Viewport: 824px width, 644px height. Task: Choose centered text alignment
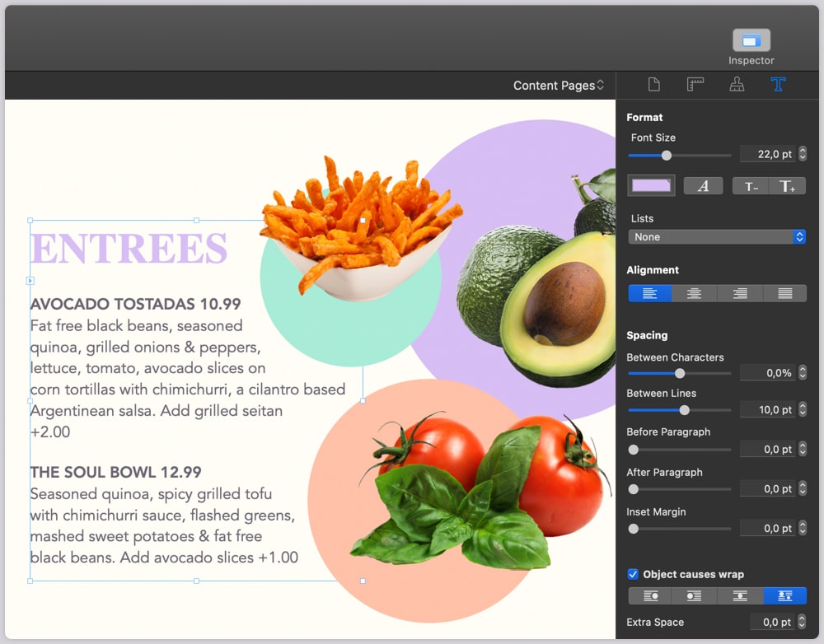pyautogui.click(x=695, y=292)
